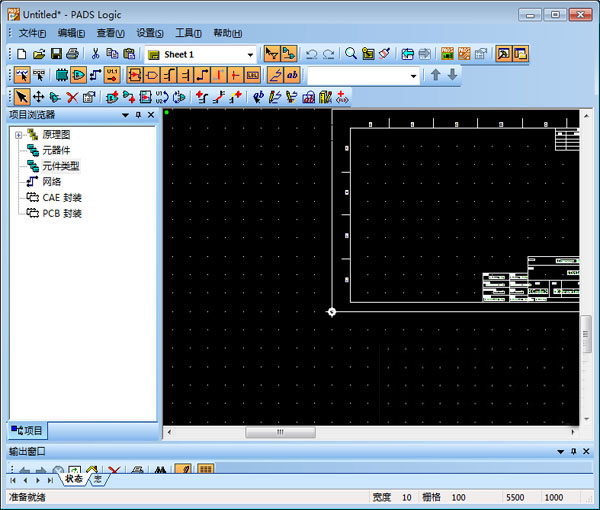Select PCB 封装 in project browser
Viewport: 600px width, 510px height.
point(61,213)
